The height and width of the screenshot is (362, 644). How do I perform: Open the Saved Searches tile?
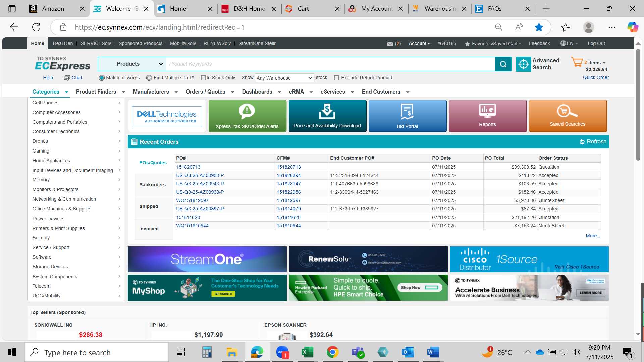point(568,116)
